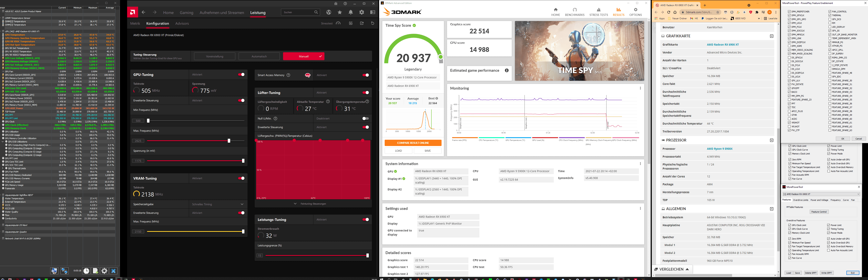Screen dimensions: 868x280
Task: Open Chrome extensions puzzle icon
Action: point(757,12)
